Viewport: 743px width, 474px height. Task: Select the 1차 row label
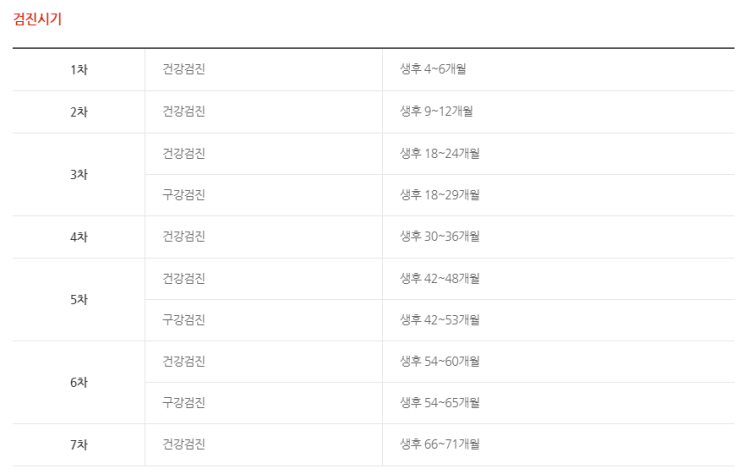click(79, 70)
